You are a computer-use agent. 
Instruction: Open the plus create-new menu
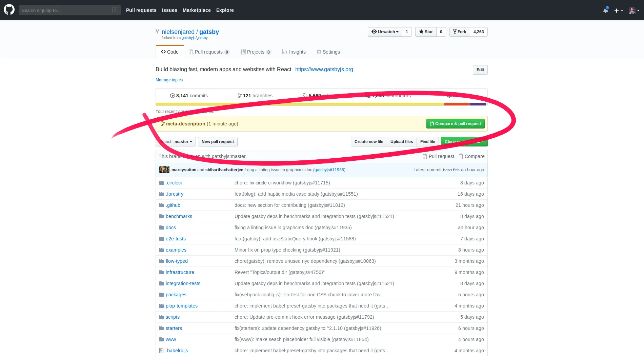pyautogui.click(x=619, y=11)
